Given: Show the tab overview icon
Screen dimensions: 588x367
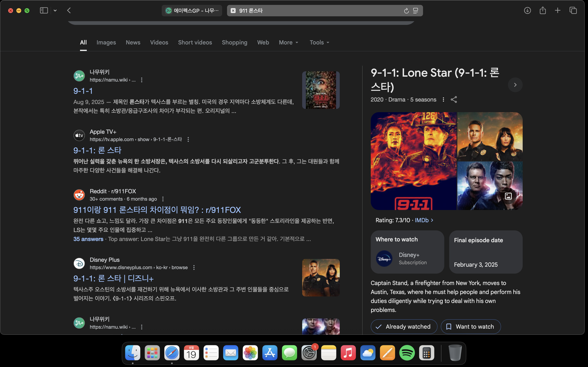Looking at the screenshot, I should 573,10.
